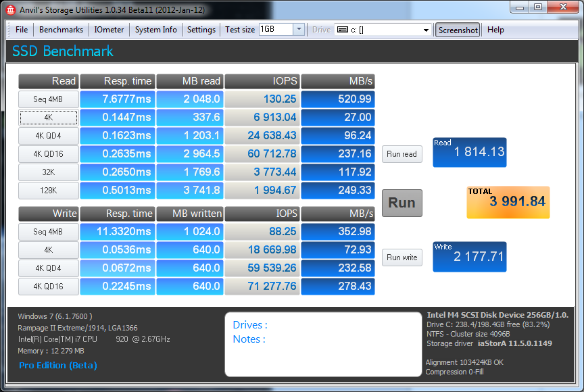Viewport: 584px width, 392px height.
Task: Close the Anvil's Storage Utilities window
Action: (x=563, y=7)
